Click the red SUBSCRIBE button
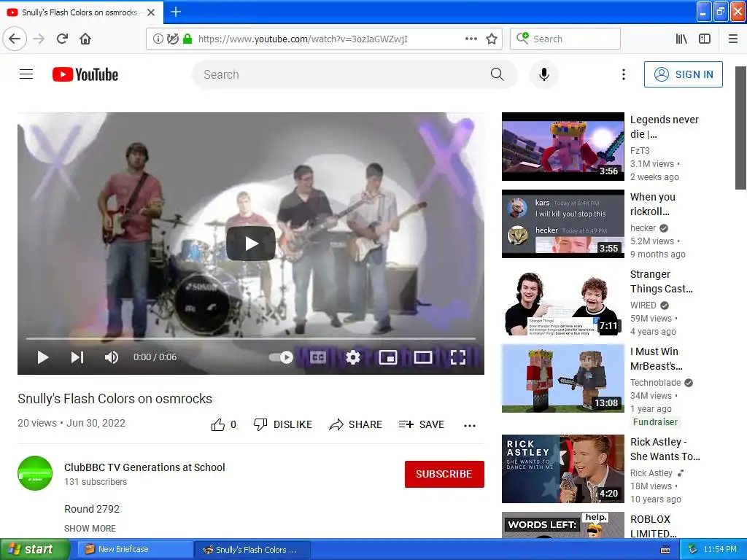 (444, 474)
